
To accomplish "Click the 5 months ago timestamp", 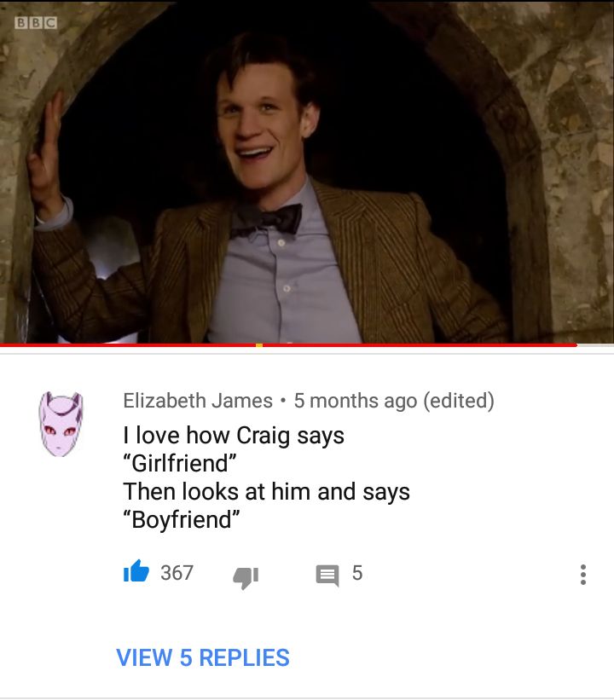I will pyautogui.click(x=356, y=401).
